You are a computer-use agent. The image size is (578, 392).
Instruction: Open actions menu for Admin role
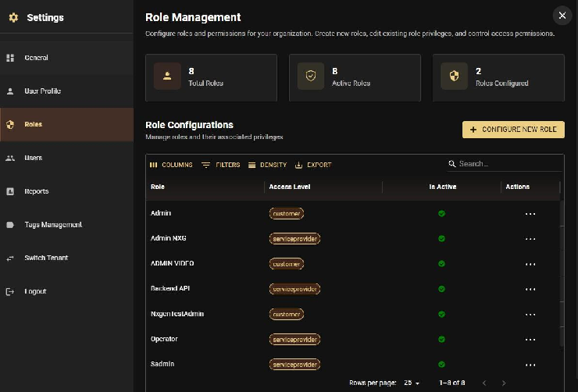(530, 214)
